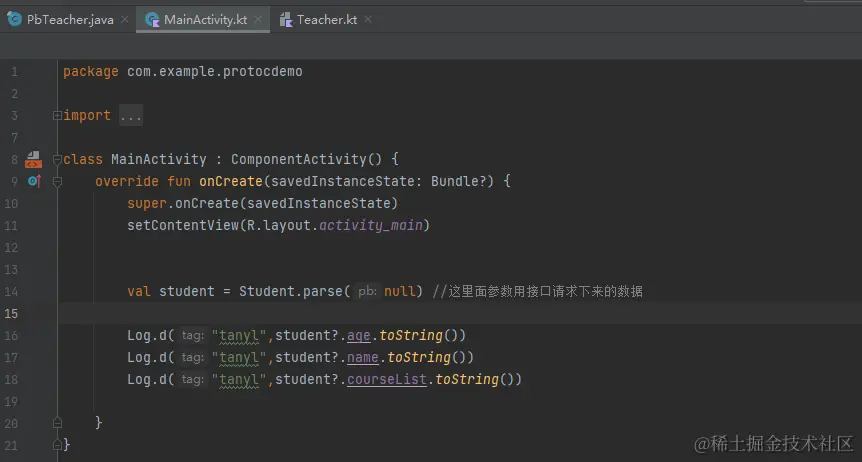Click the onCreate function name on line 9
Screen dimensions: 862x462
(x=231, y=182)
